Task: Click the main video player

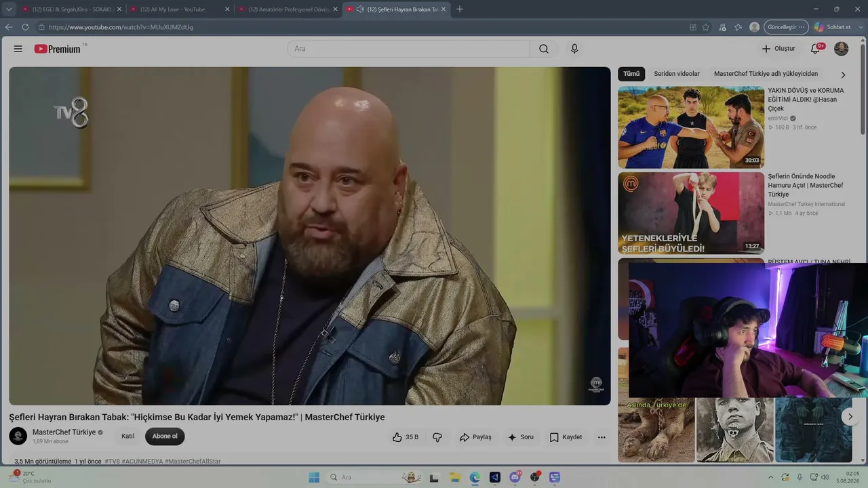Action: point(310,236)
